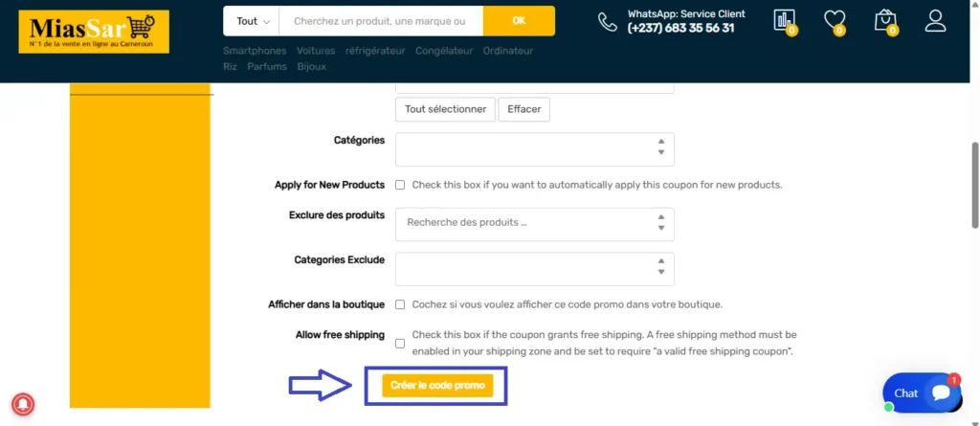The image size is (980, 426).
Task: Focus the product search input field
Action: click(x=380, y=21)
